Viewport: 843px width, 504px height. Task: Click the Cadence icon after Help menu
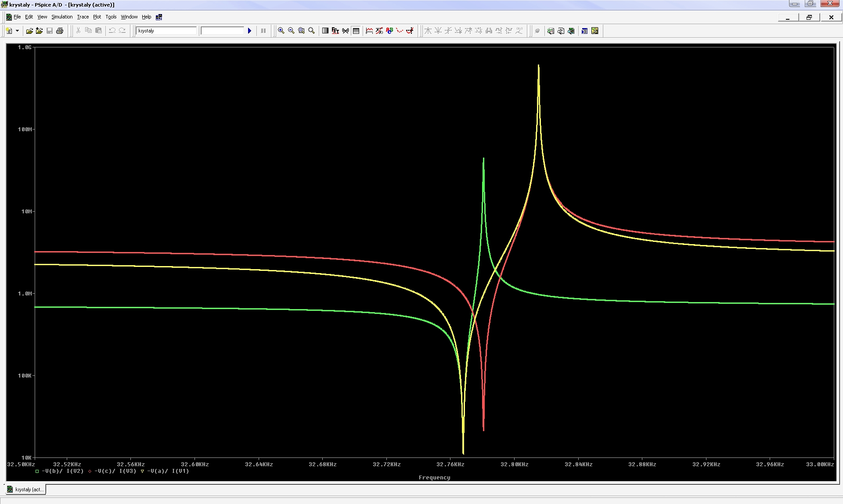click(x=159, y=17)
